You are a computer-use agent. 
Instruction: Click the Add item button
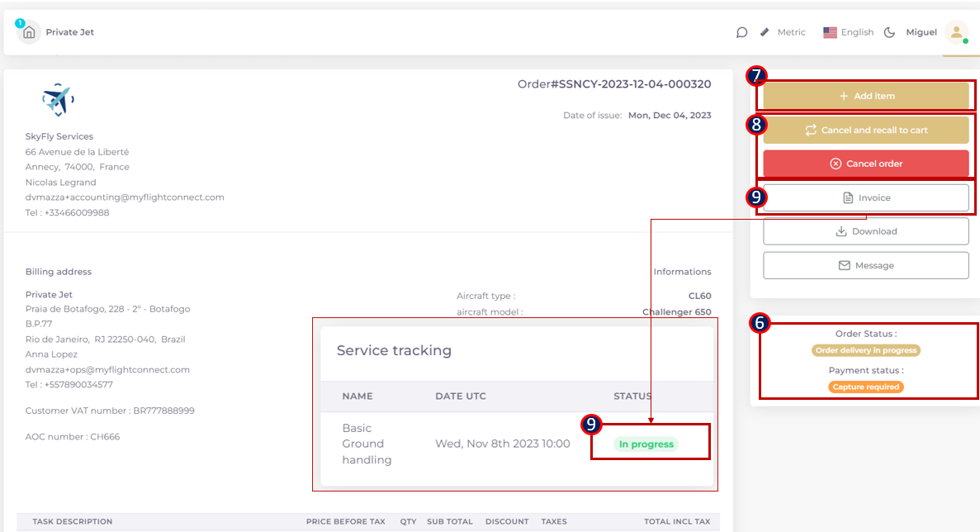(x=865, y=96)
